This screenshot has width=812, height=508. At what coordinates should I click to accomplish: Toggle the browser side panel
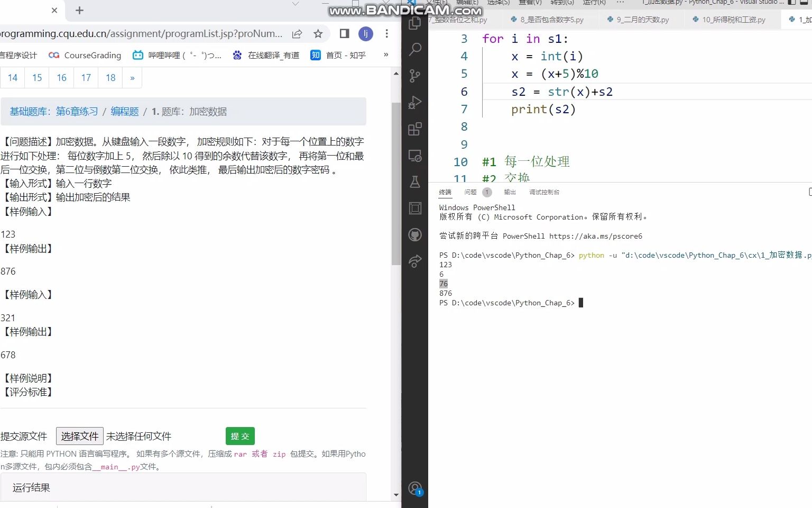pyautogui.click(x=344, y=34)
